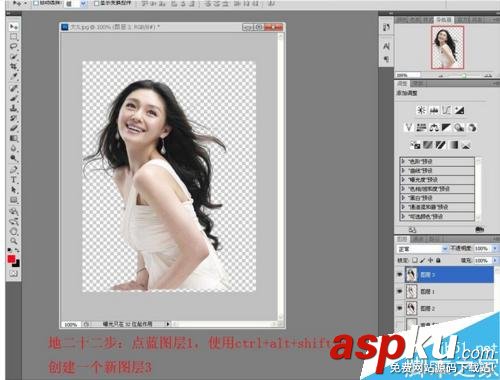500x380 pixels.
Task: Select the Gradient tool
Action: [14, 138]
